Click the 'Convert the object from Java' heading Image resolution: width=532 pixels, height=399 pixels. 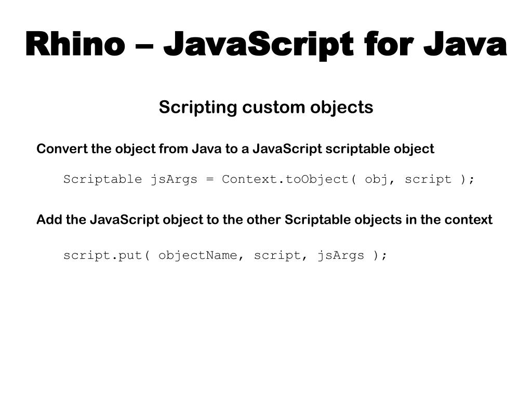point(235,149)
